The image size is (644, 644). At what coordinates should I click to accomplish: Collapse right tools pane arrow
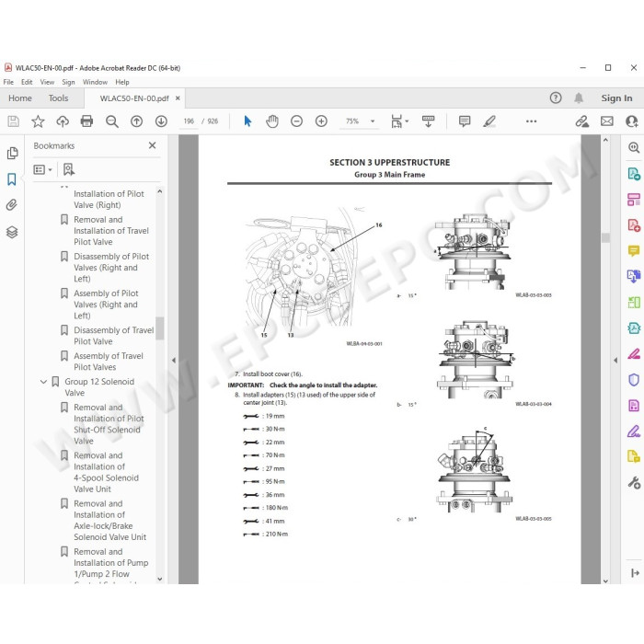click(x=615, y=360)
